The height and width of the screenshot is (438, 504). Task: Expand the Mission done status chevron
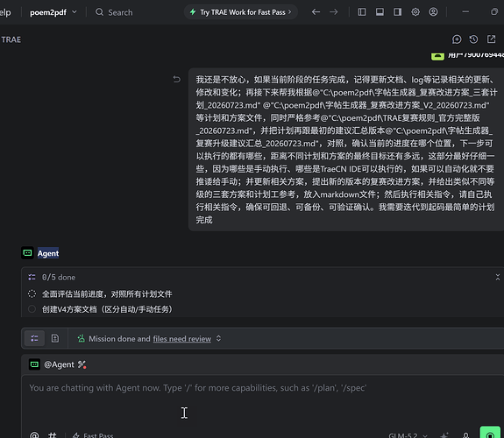(218, 338)
